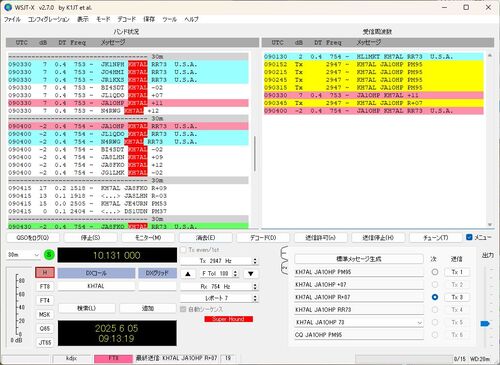Click the 停止(S) button
This screenshot has width=500, height=365.
pyautogui.click(x=90, y=238)
